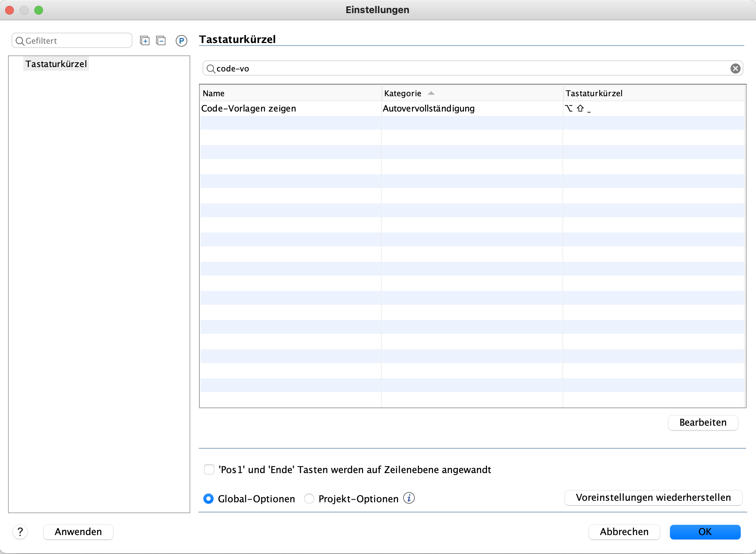Sort the table by the Tastaturkürzel column
The image size is (756, 554).
(x=654, y=93)
